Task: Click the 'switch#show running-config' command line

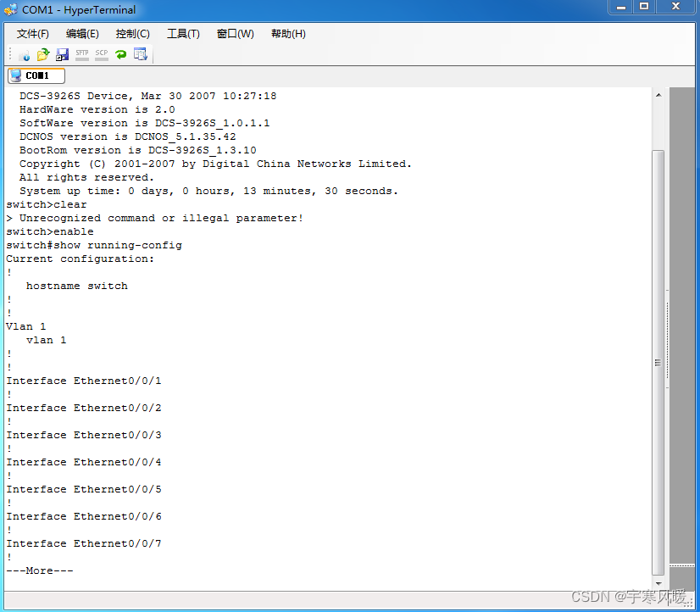Action: pos(94,246)
